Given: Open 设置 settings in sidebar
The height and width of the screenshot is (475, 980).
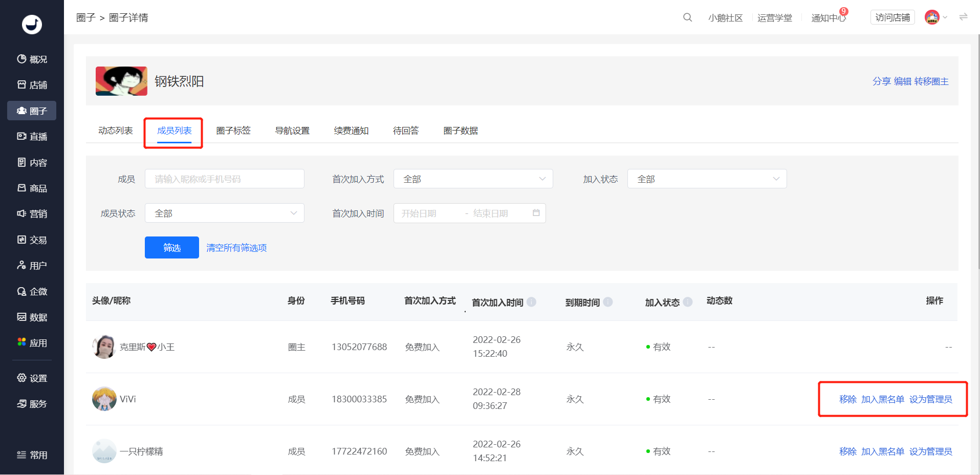Looking at the screenshot, I should click(32, 378).
